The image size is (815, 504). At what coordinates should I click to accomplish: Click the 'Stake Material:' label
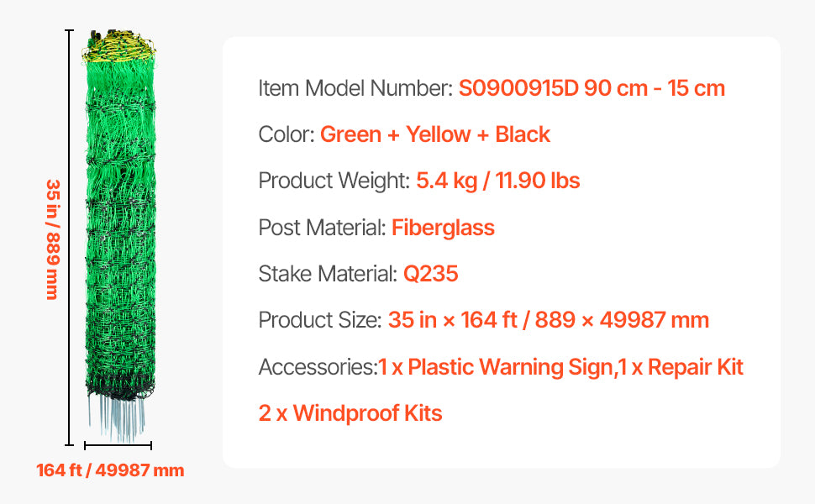pos(328,274)
